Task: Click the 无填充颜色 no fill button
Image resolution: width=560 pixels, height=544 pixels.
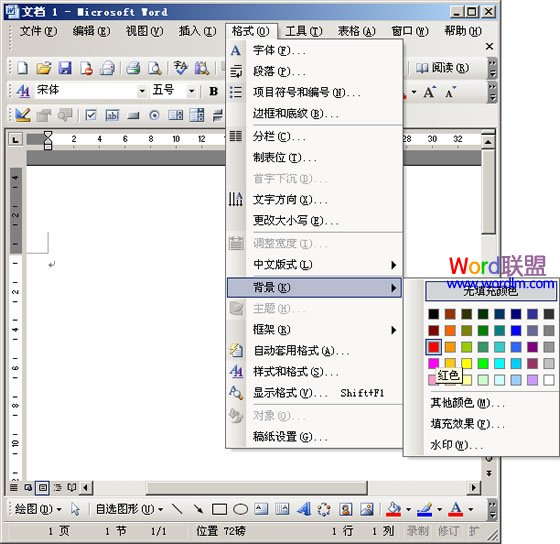Action: 491,291
